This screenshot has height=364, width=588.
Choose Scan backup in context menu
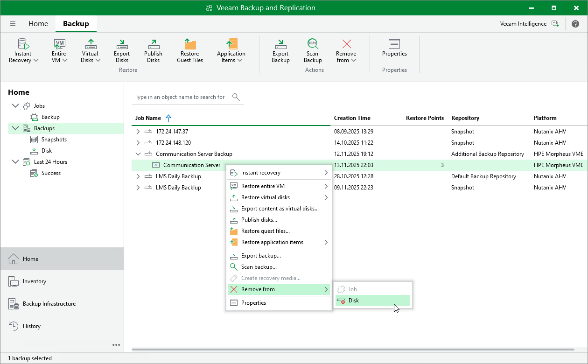click(259, 267)
